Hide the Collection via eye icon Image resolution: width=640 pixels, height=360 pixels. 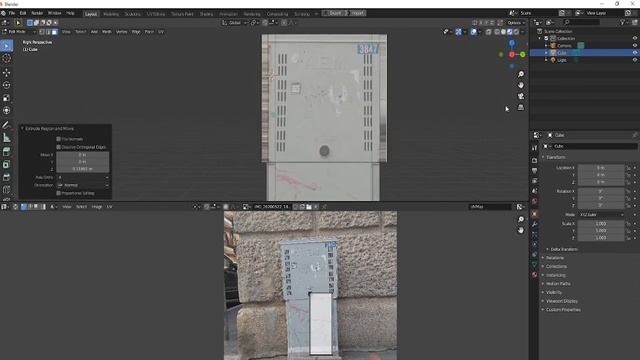[x=635, y=38]
